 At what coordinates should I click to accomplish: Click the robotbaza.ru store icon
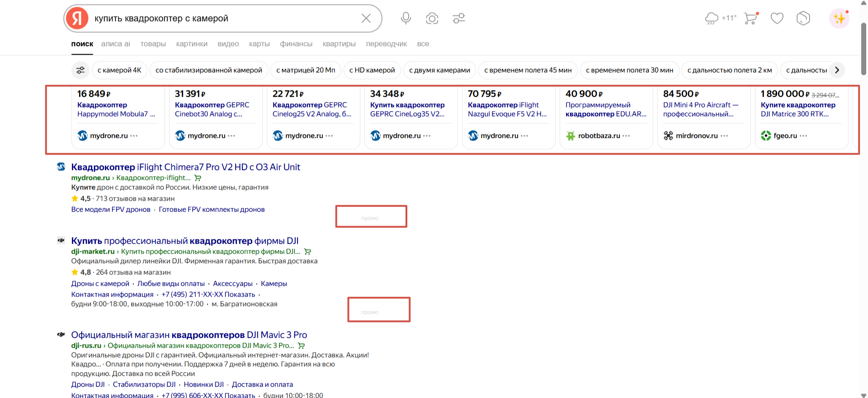[571, 136]
